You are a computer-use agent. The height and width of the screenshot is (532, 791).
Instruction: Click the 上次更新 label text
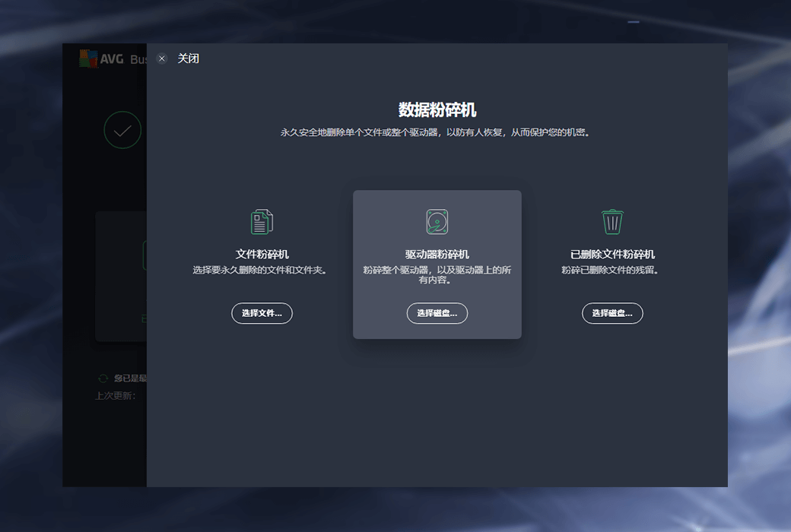point(116,395)
